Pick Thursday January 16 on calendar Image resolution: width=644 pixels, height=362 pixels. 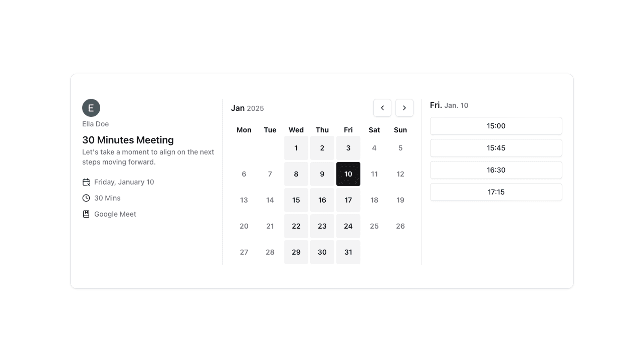tap(322, 200)
